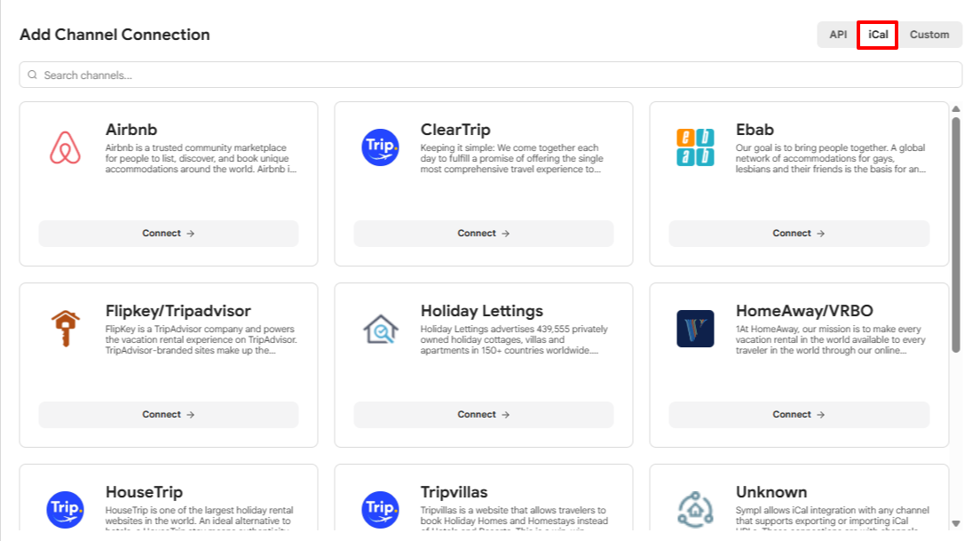980x541 pixels.
Task: Click the Unknown card title
Action: tap(771, 492)
